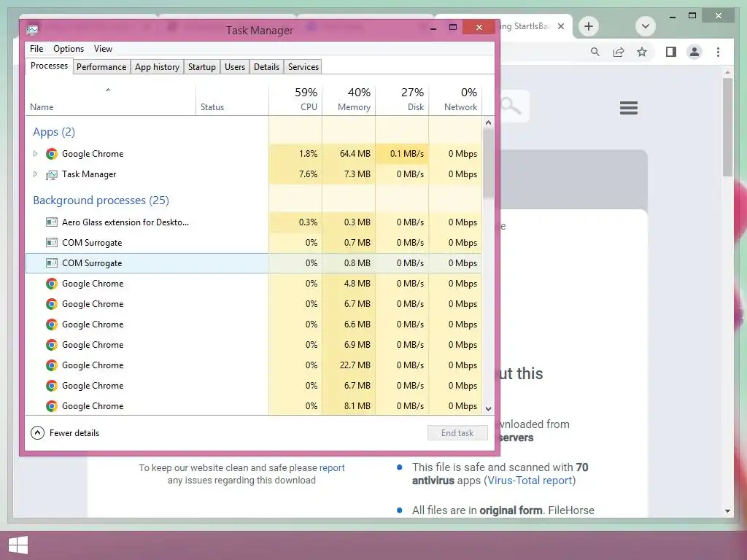Screen dimensions: 747x560
Task: Sort by the 59% CPU column
Action: [295, 100]
